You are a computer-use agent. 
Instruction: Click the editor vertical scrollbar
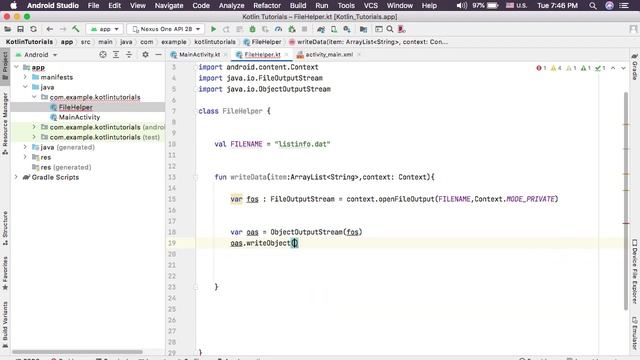(626, 201)
